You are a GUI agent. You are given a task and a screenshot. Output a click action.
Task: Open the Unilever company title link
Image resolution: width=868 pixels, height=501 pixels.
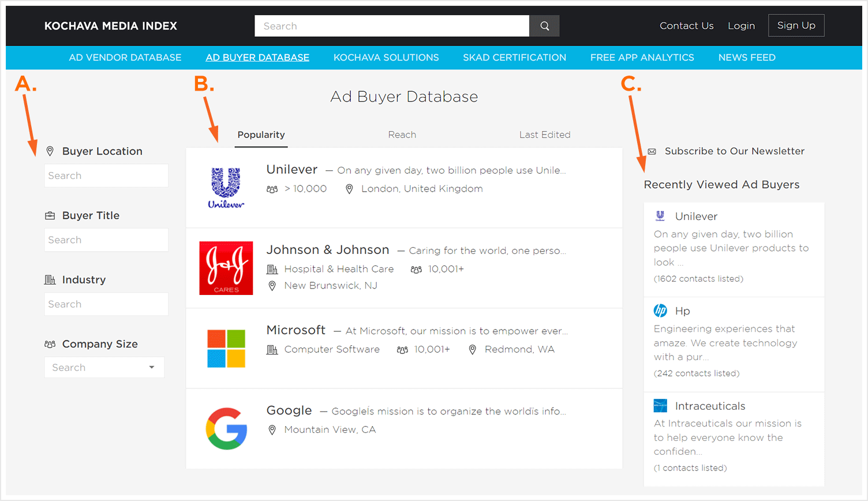tap(292, 170)
